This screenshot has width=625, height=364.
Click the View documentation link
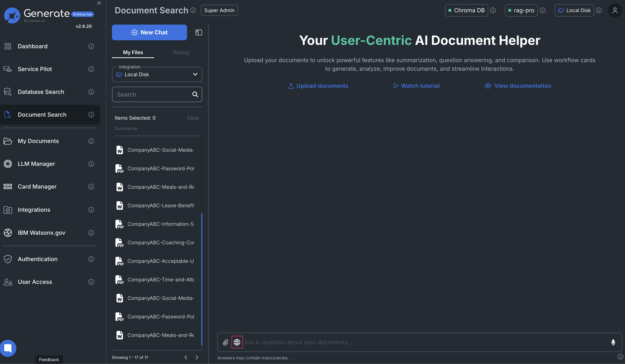click(x=518, y=86)
